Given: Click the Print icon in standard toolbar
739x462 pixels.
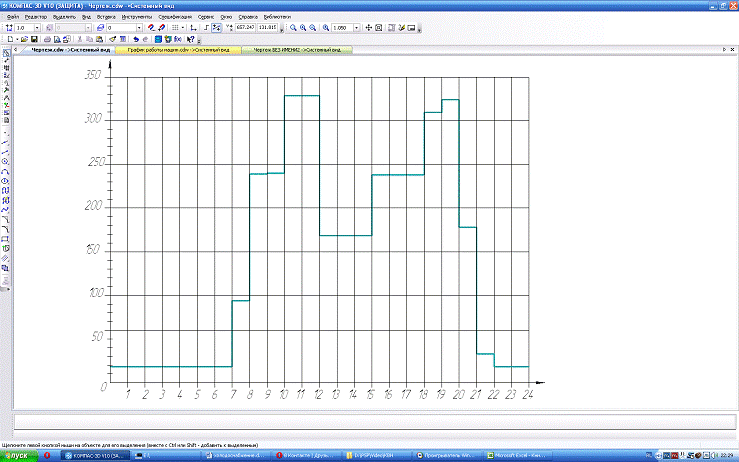Looking at the screenshot, I should coord(49,39).
